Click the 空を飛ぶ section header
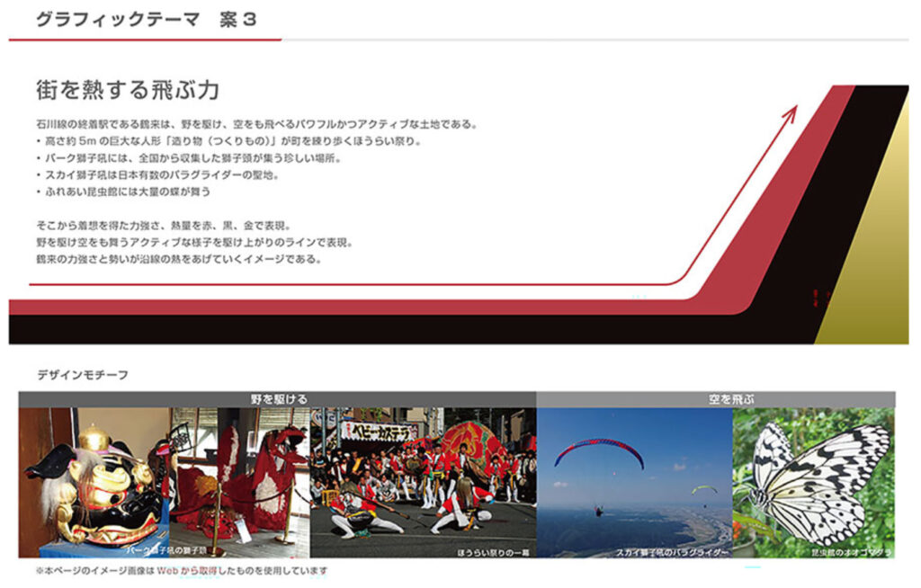The height and width of the screenshot is (588, 921). pos(715,398)
